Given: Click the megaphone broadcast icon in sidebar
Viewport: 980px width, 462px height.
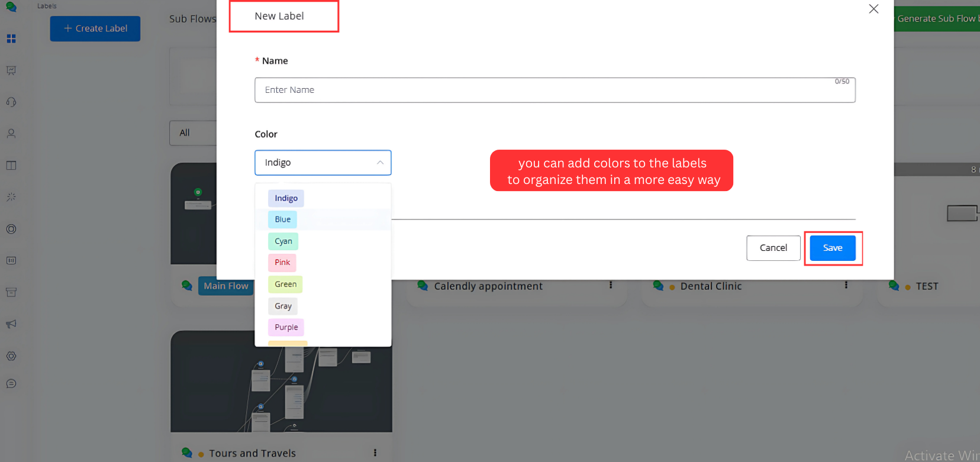Looking at the screenshot, I should pyautogui.click(x=11, y=324).
